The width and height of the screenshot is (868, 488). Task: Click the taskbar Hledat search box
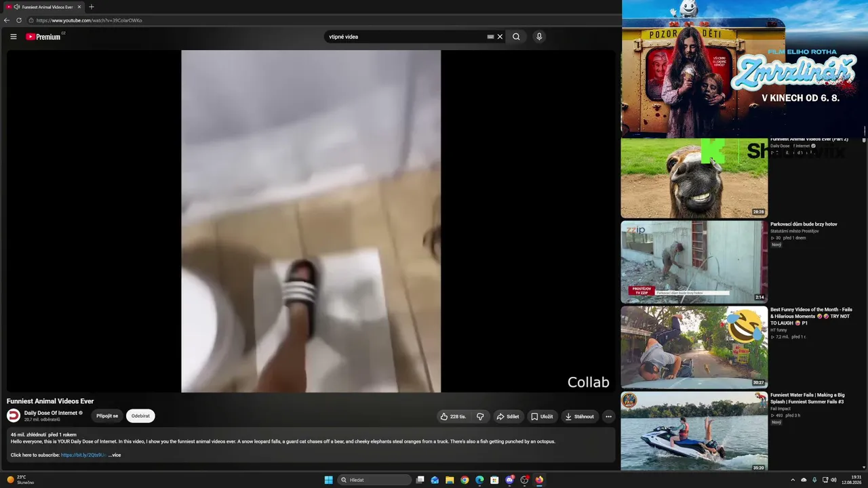pos(374,480)
